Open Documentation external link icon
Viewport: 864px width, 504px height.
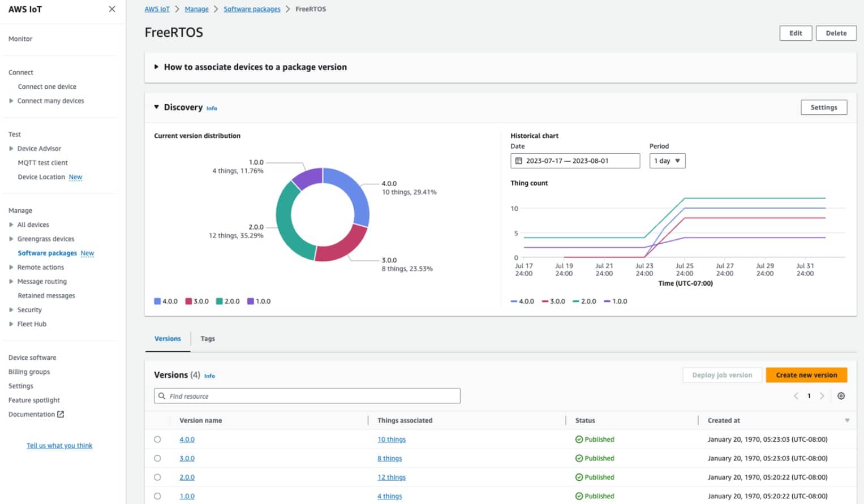coord(61,414)
